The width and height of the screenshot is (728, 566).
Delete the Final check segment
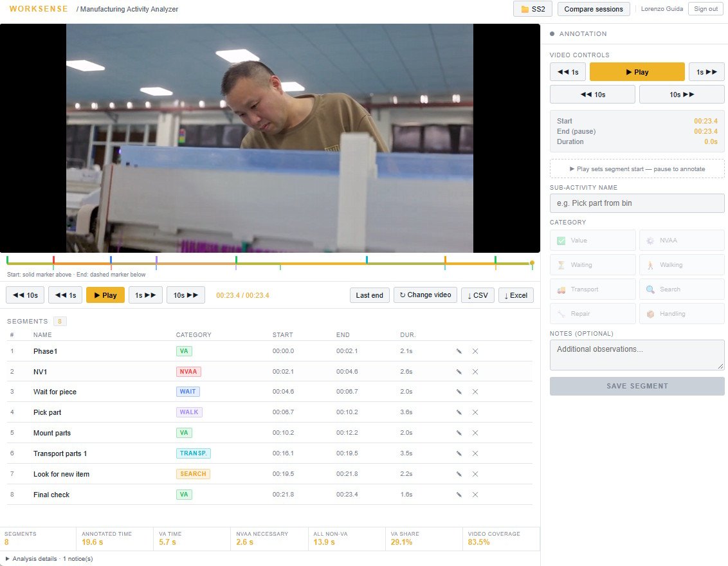(x=475, y=495)
